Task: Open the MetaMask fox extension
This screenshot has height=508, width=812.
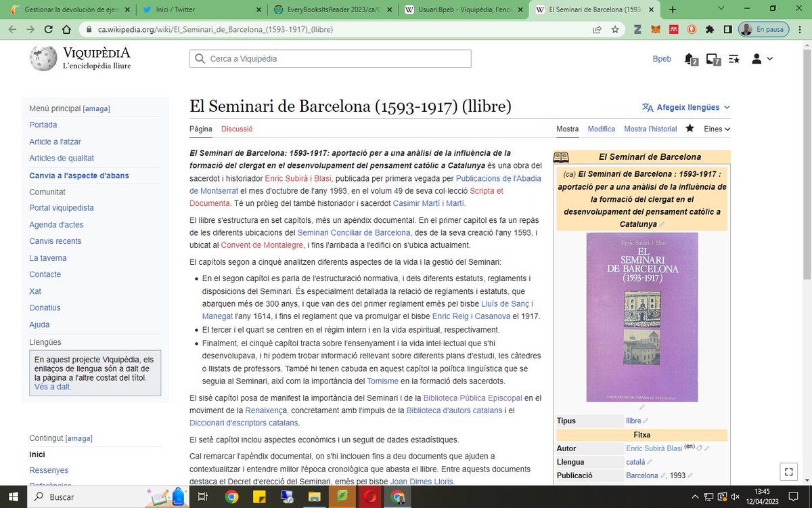Action: click(x=656, y=30)
